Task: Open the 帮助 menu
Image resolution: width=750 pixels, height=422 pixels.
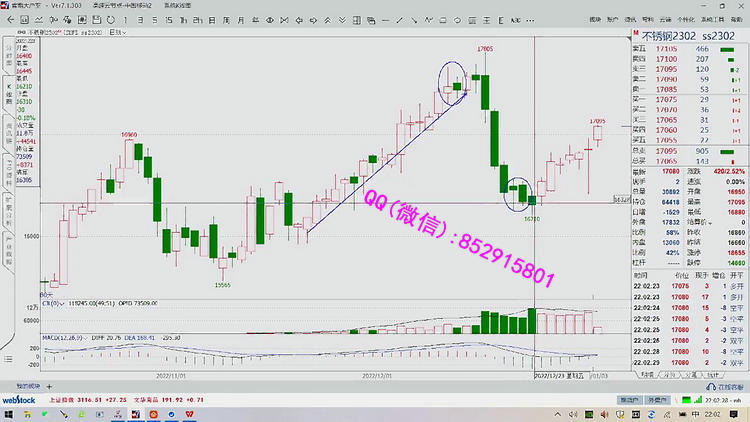Action: (737, 19)
